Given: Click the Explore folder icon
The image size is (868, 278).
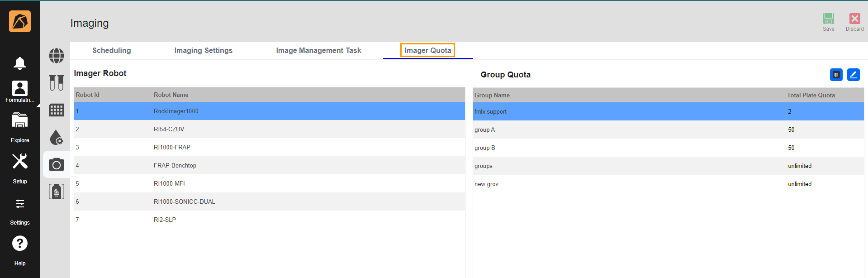Looking at the screenshot, I should point(19,121).
